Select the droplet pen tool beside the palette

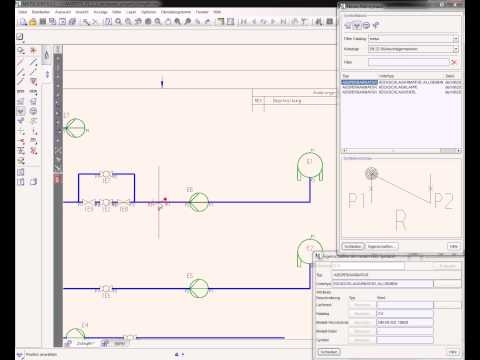coord(47,55)
